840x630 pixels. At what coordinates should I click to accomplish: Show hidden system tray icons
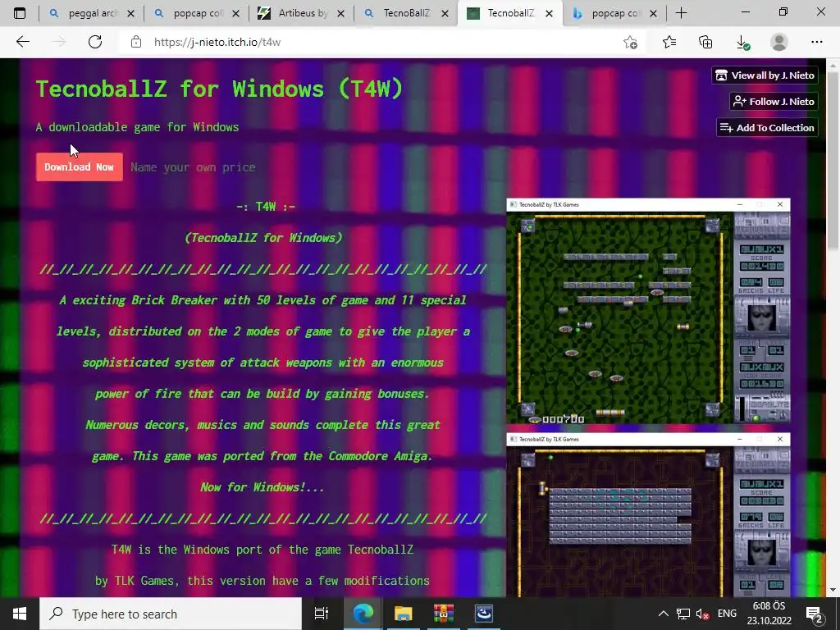click(663, 614)
